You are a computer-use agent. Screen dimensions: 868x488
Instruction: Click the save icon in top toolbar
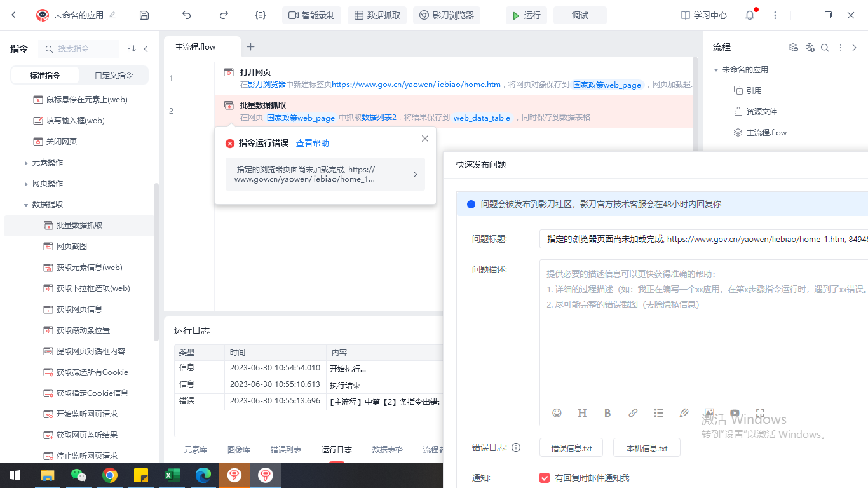(144, 15)
